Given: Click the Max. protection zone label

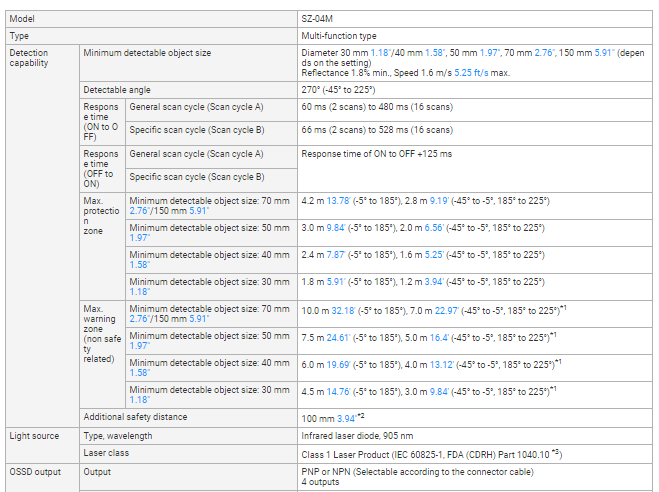Looking at the screenshot, I should click(x=101, y=216).
